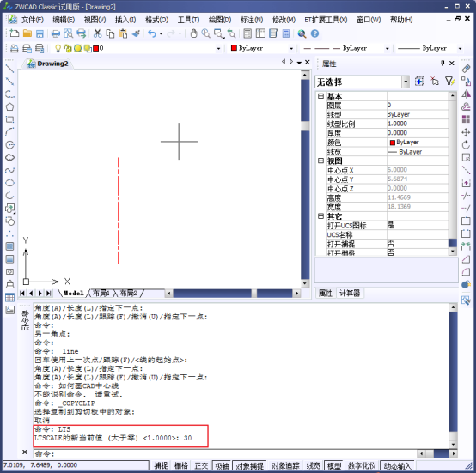Click scroll-down arrow of command window
Image resolution: width=476 pixels, height=473 pixels.
(453, 445)
